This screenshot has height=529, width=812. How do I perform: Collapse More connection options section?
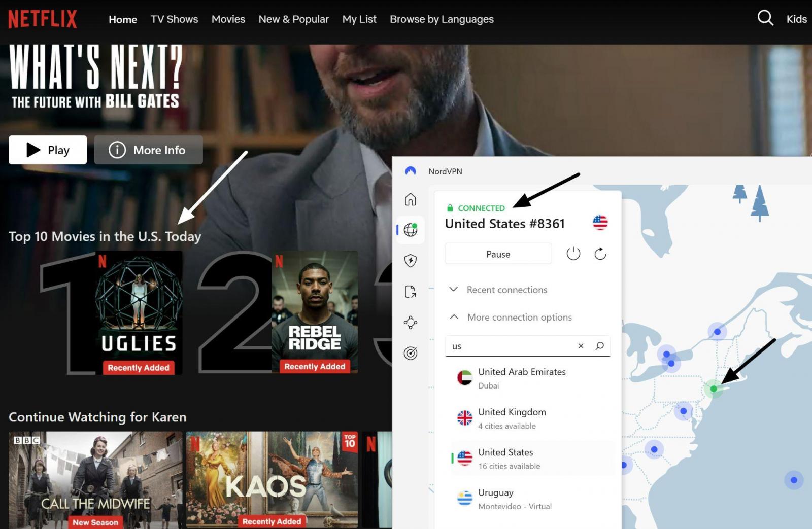point(511,317)
